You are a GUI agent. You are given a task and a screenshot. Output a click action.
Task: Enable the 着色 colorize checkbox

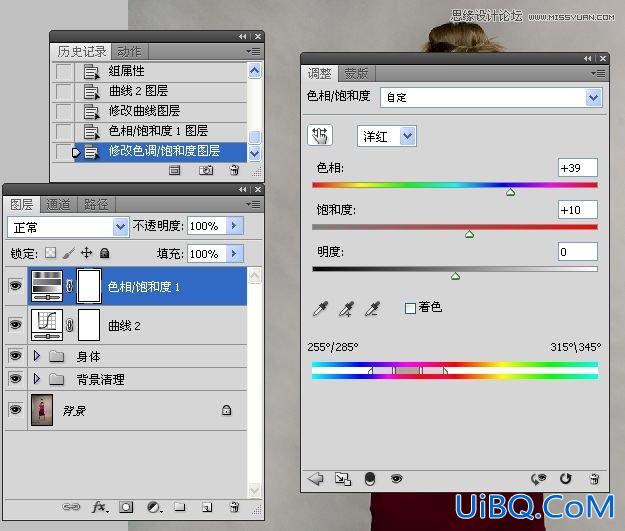(410, 308)
